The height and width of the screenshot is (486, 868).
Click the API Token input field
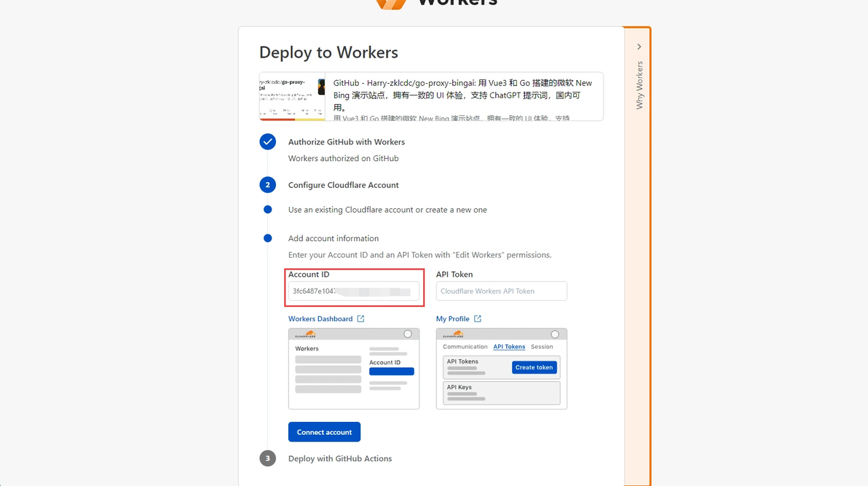(x=502, y=291)
